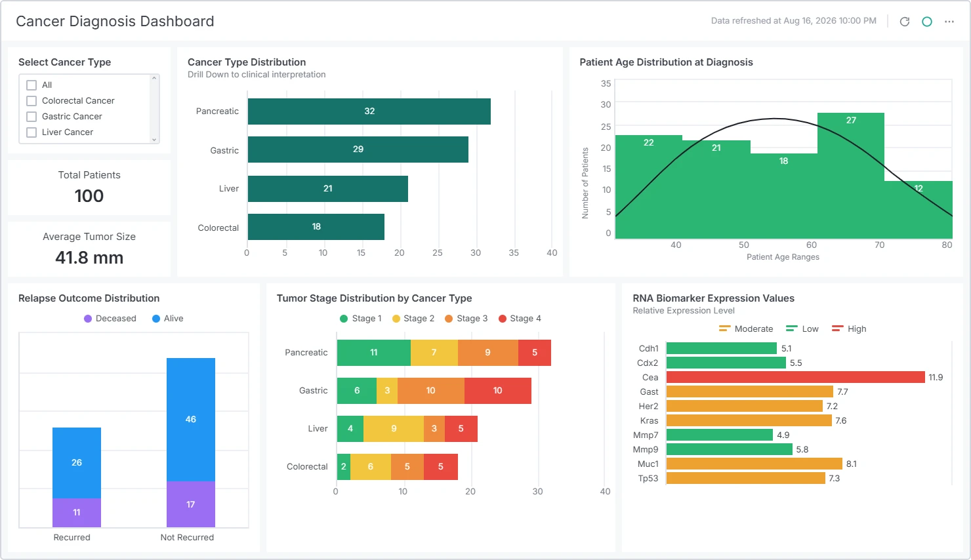
Task: Click the age histogram bar labeled 12
Action: pos(919,210)
